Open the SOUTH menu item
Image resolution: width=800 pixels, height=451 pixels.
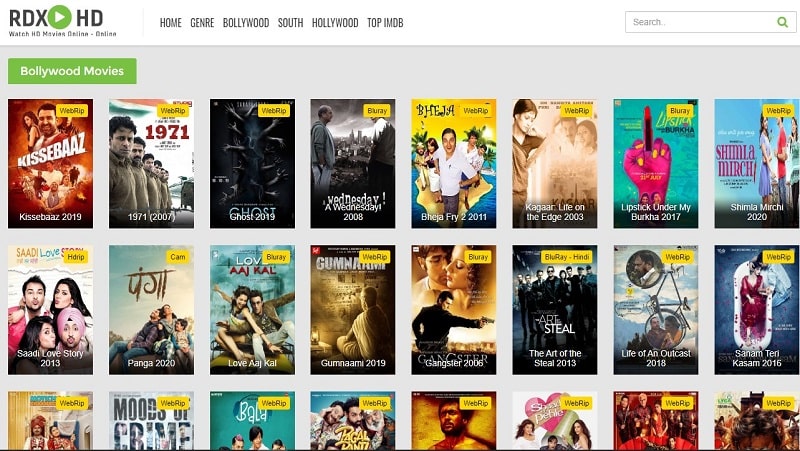click(290, 22)
